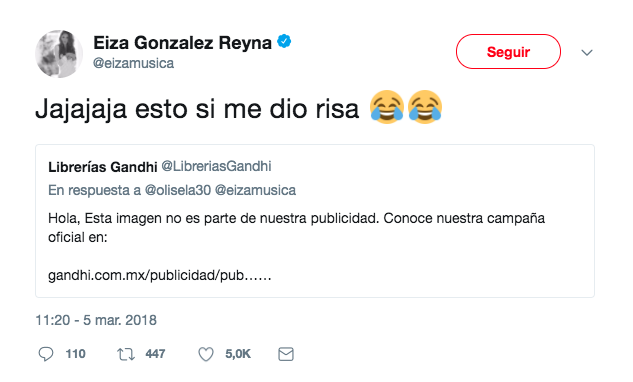Open the quoted Librerías Gandhi account name

click(103, 167)
